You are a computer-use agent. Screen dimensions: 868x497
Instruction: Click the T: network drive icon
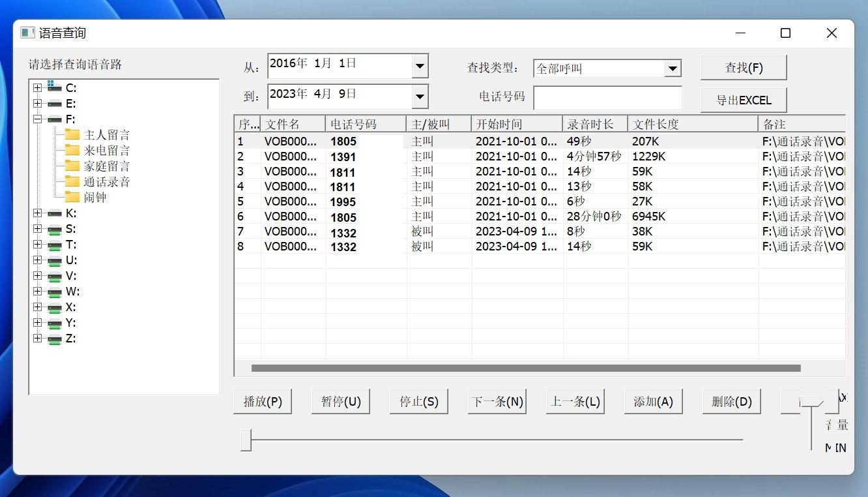point(54,245)
